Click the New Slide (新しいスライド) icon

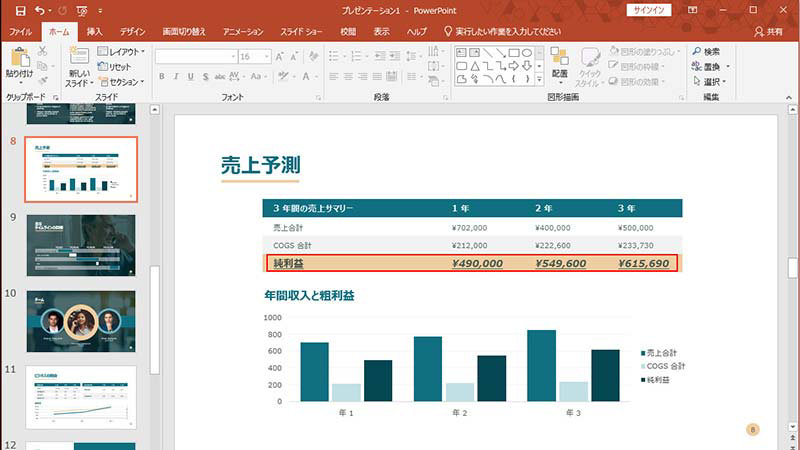(78, 57)
